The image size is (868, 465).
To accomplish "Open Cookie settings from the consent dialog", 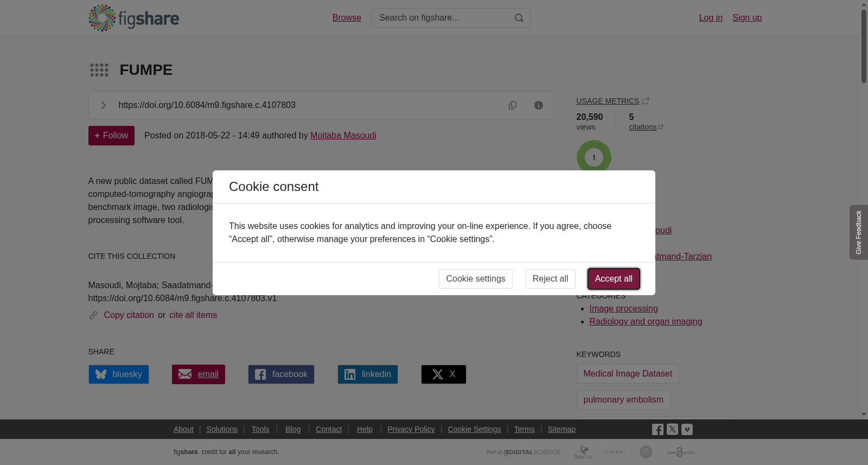I will [x=476, y=279].
